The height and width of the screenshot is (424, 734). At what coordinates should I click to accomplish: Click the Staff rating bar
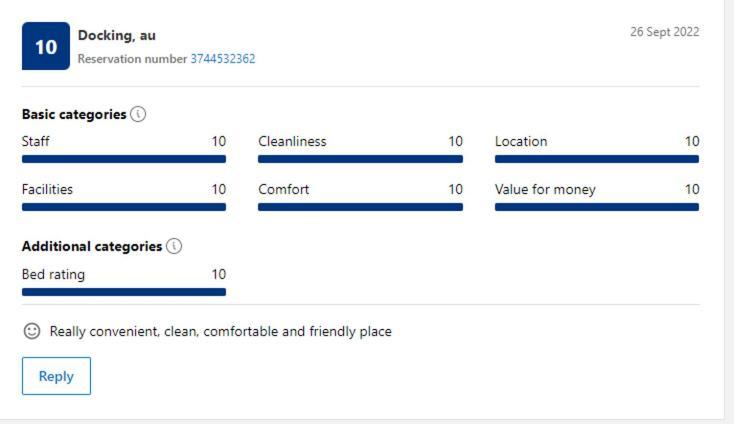[x=124, y=159]
